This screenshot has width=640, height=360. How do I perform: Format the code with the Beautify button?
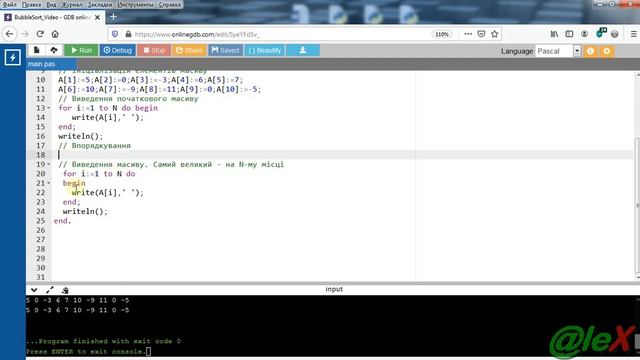(x=264, y=50)
